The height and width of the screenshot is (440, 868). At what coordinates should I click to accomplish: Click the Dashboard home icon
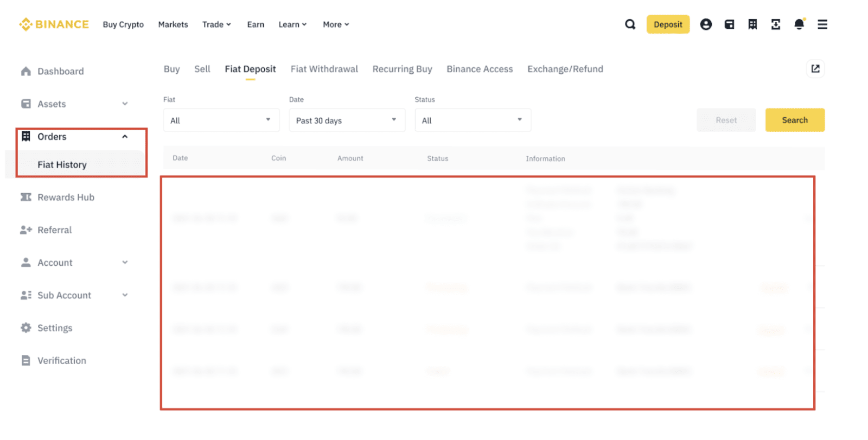pos(25,71)
